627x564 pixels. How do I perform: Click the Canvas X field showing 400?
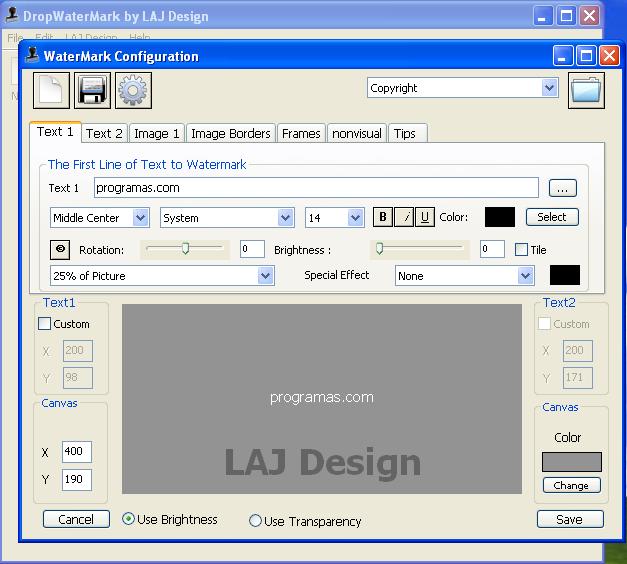pyautogui.click(x=77, y=452)
